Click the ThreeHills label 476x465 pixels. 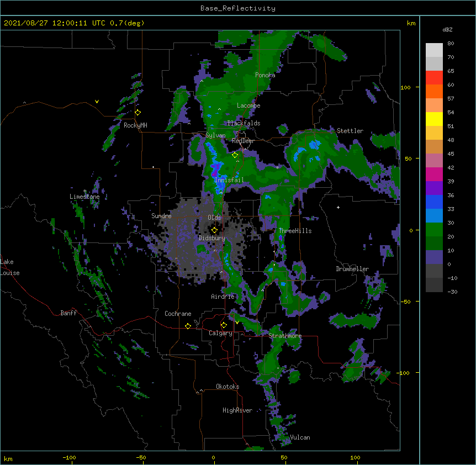[x=295, y=231]
